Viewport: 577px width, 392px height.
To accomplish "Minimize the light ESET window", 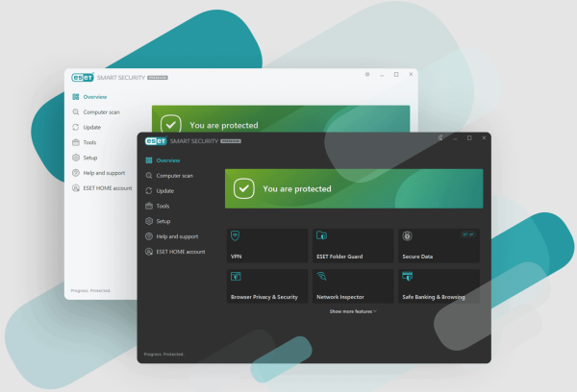I will 382,75.
